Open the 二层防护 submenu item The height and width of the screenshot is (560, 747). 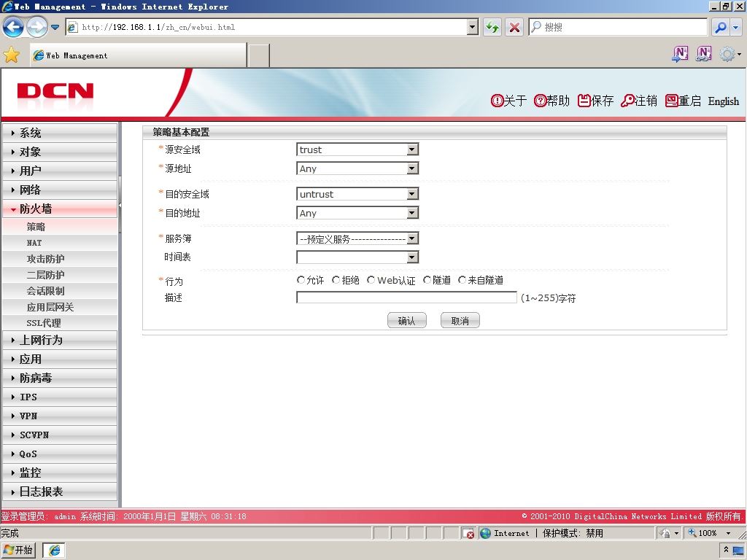pos(60,275)
